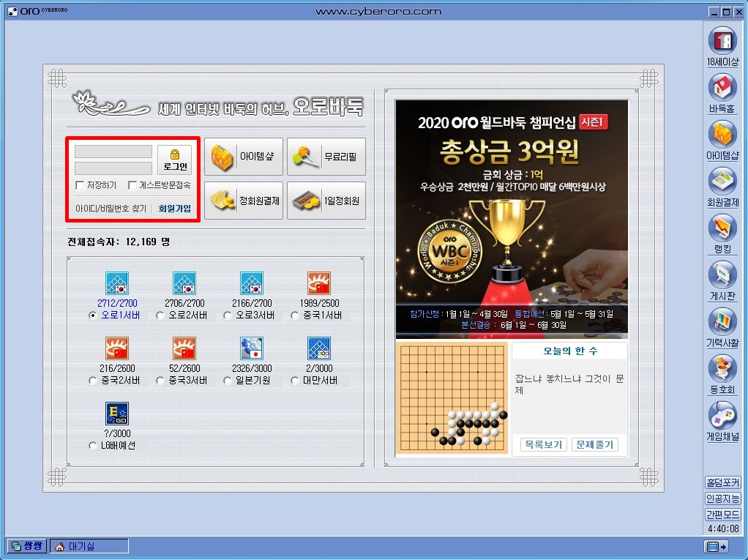Click the 전체접속자: 12,169 명 text
The height and width of the screenshot is (560, 748).
pos(119,242)
